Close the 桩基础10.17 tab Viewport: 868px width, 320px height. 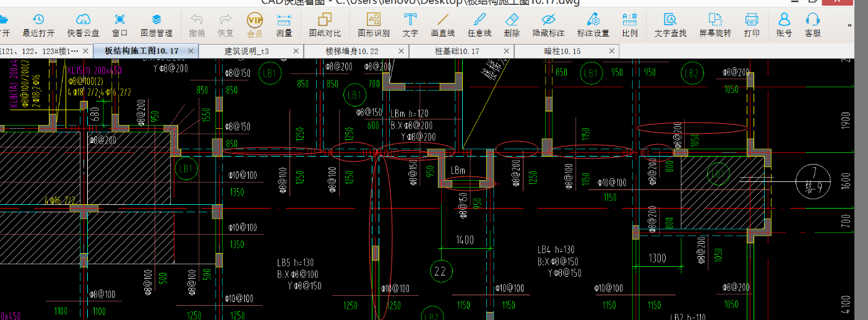tap(507, 51)
